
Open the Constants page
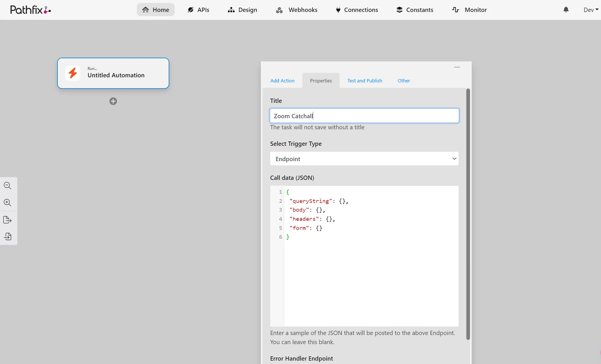tap(415, 10)
